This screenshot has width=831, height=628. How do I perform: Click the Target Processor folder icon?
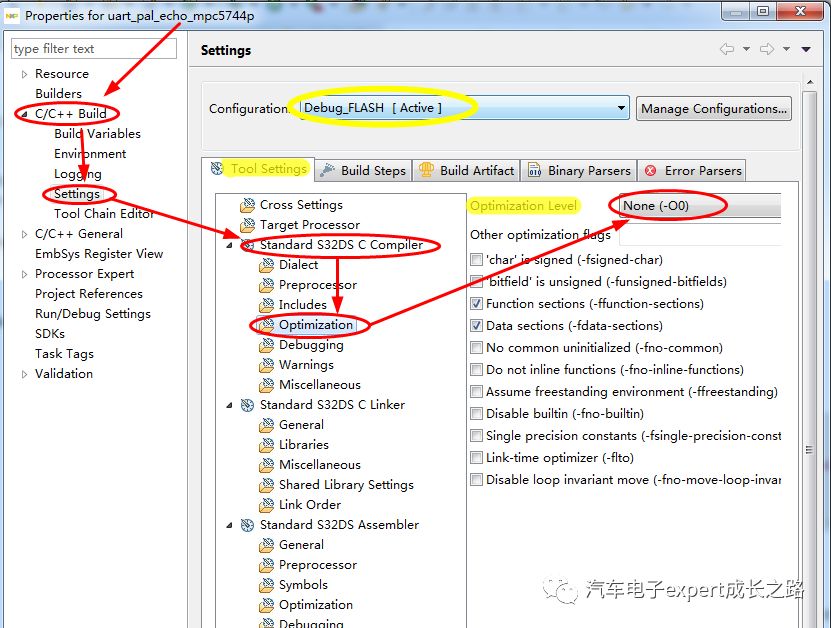click(247, 225)
